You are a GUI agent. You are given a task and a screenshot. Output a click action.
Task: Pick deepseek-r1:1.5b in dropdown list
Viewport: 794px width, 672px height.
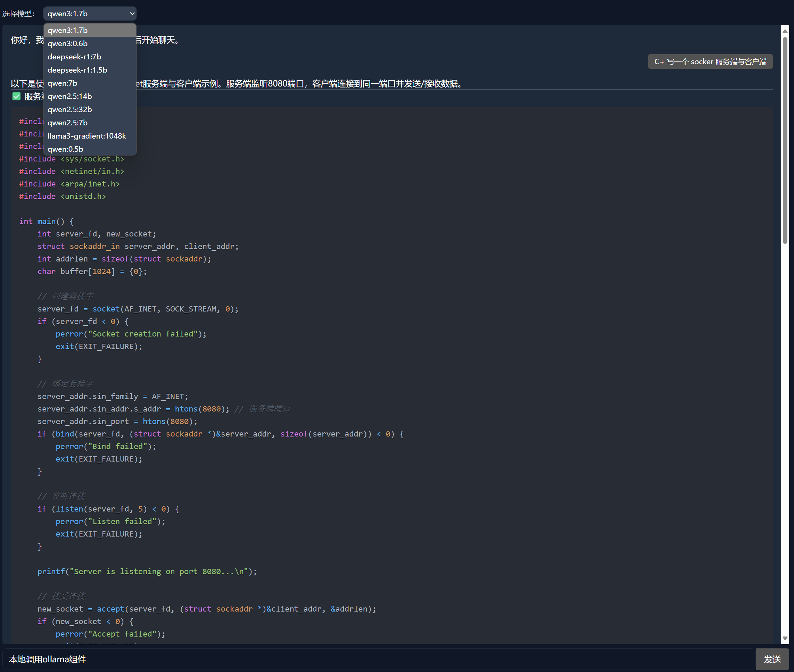tap(77, 70)
